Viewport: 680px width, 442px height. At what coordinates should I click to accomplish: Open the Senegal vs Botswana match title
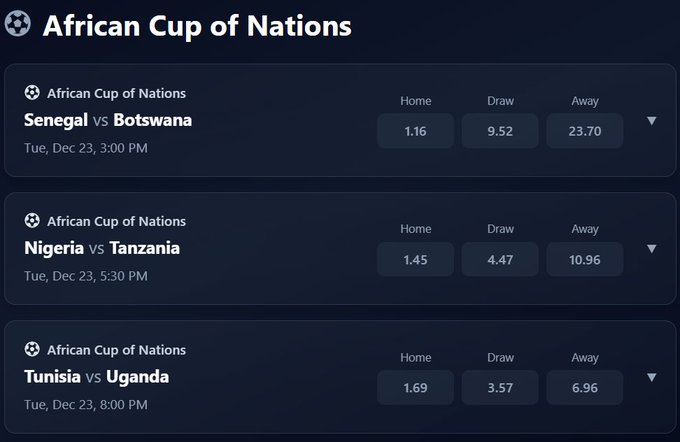click(108, 120)
